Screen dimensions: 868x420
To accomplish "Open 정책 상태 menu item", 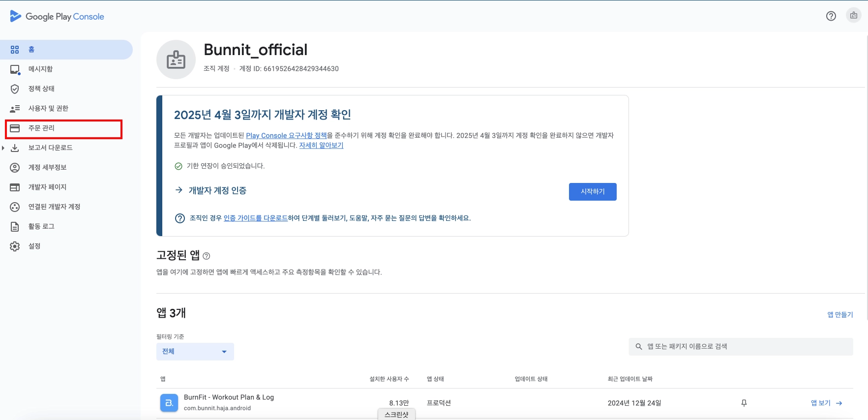I will (x=66, y=89).
